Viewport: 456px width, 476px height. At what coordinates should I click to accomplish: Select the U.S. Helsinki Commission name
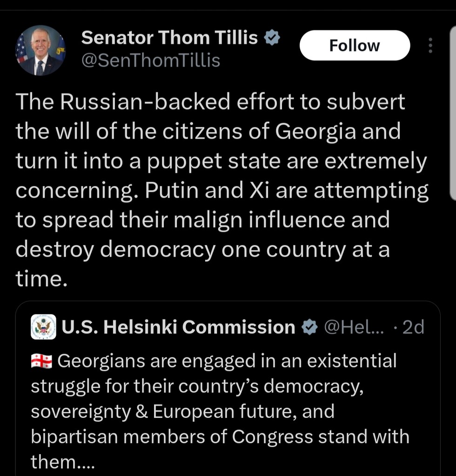coord(178,328)
